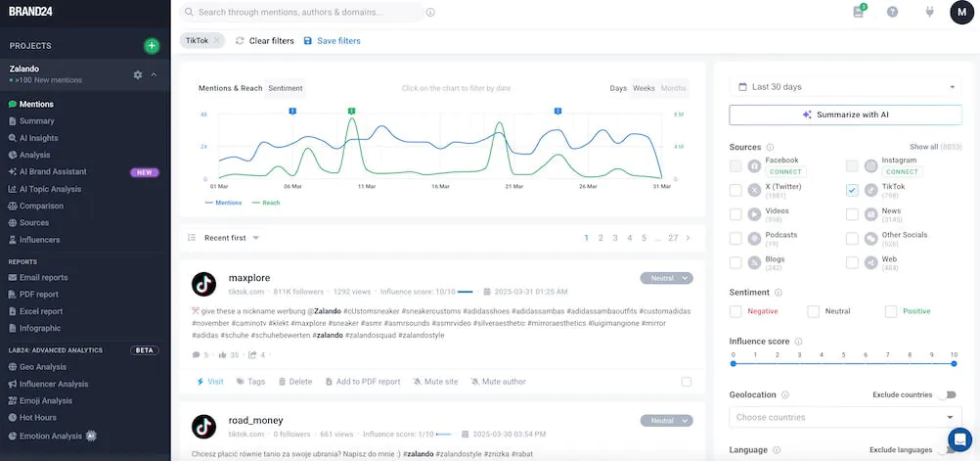Switch to Mentions & Reach tab

pos(230,88)
